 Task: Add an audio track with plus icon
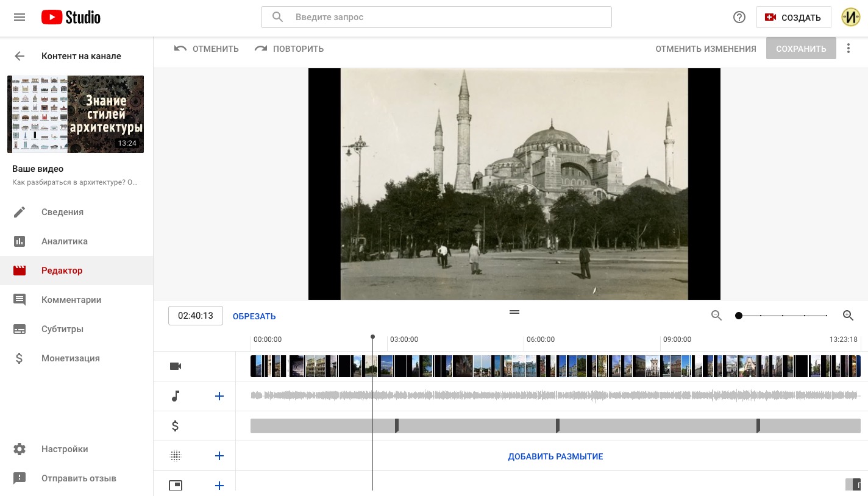219,397
